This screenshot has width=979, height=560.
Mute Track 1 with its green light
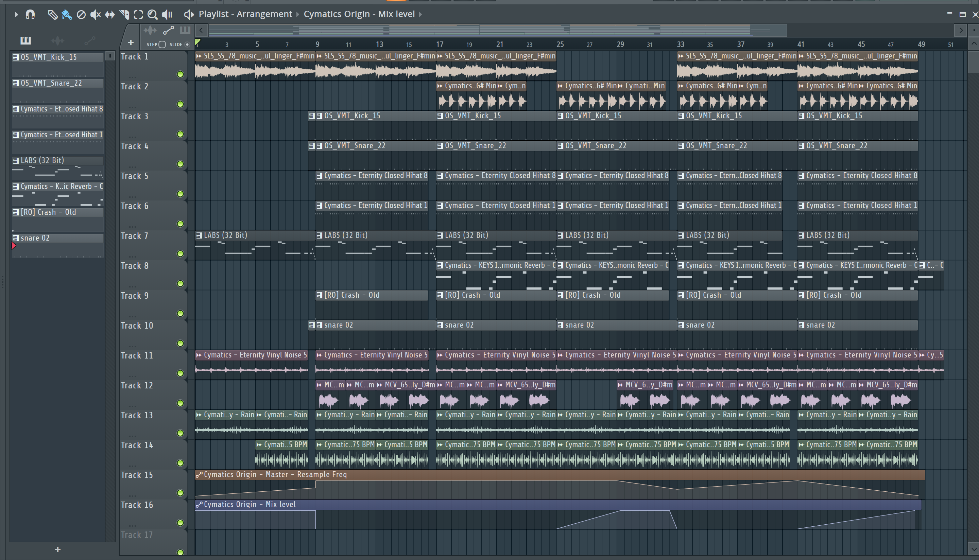(x=180, y=74)
